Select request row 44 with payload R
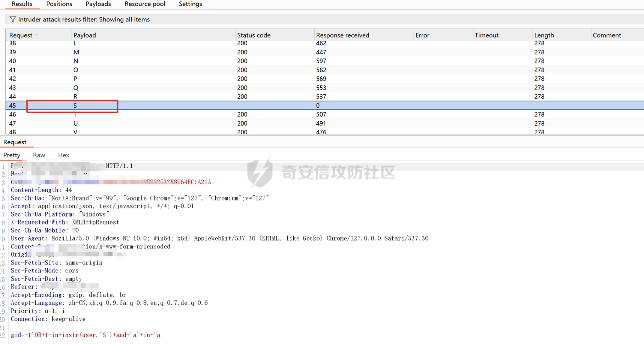 325,97
